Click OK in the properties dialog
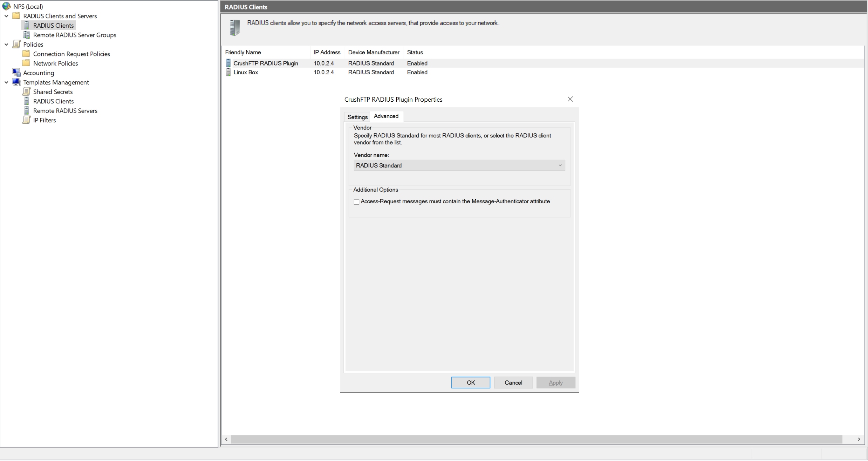 click(x=471, y=382)
